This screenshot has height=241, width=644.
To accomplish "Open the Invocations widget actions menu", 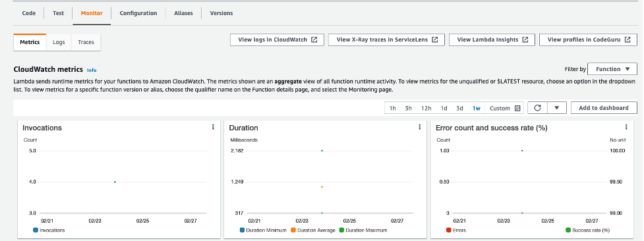I will tap(213, 127).
